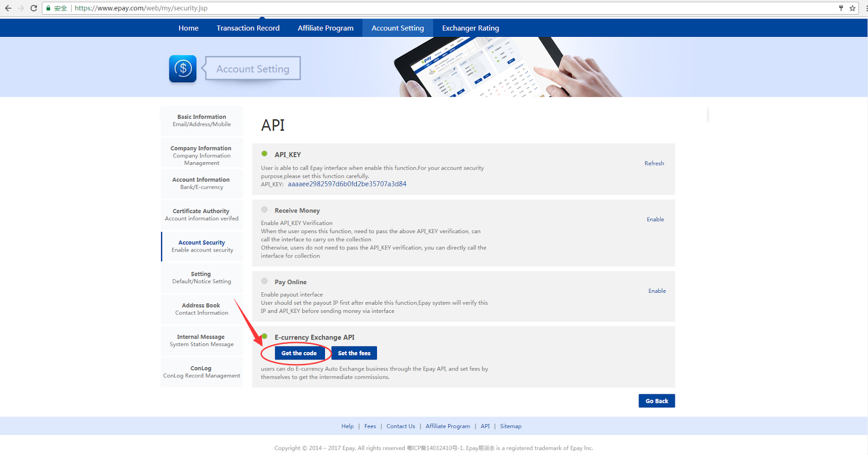Select the Account Setting nav tab
Viewport: 868px width, 455px height.
(x=398, y=28)
